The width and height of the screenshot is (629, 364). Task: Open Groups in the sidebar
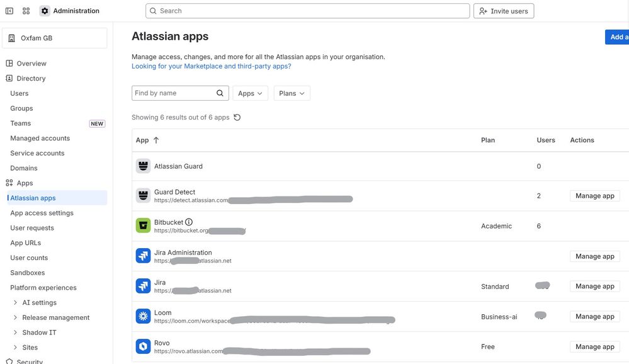[x=21, y=108]
